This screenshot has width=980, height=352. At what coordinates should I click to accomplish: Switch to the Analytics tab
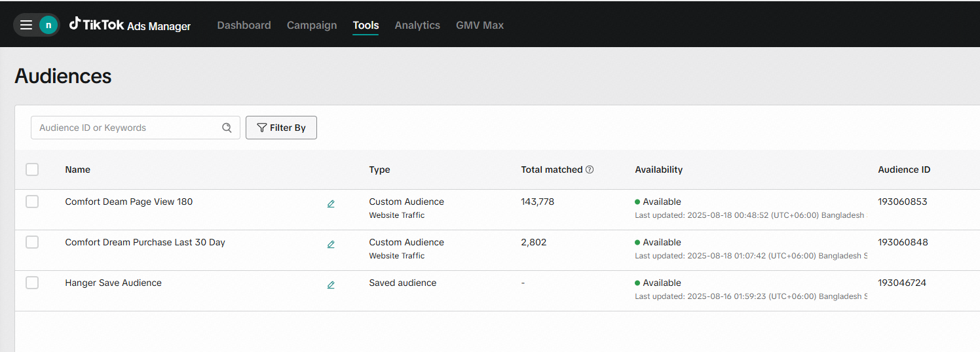[x=417, y=26]
